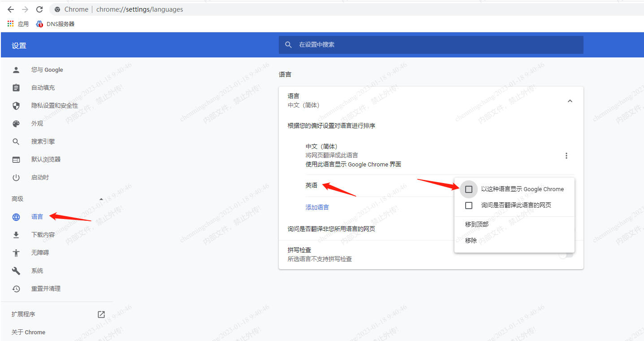The image size is (644, 341).
Task: Collapse the 语言 section chevron
Action: [x=570, y=101]
